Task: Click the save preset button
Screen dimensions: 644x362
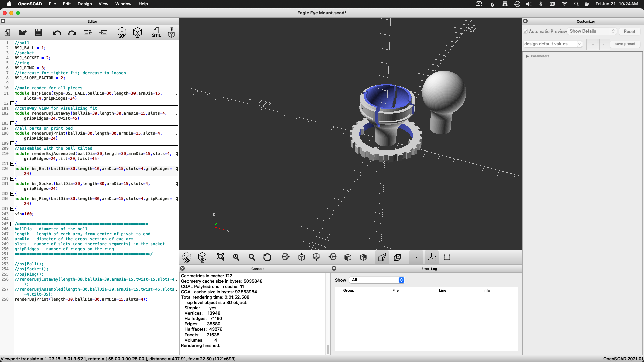Action: (x=625, y=44)
